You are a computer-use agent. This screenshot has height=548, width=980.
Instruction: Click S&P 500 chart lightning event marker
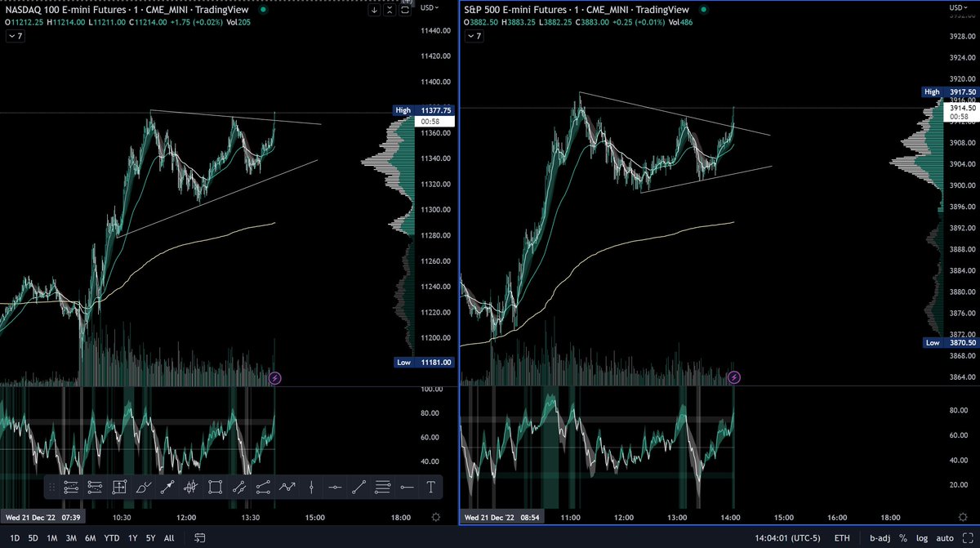[734, 377]
